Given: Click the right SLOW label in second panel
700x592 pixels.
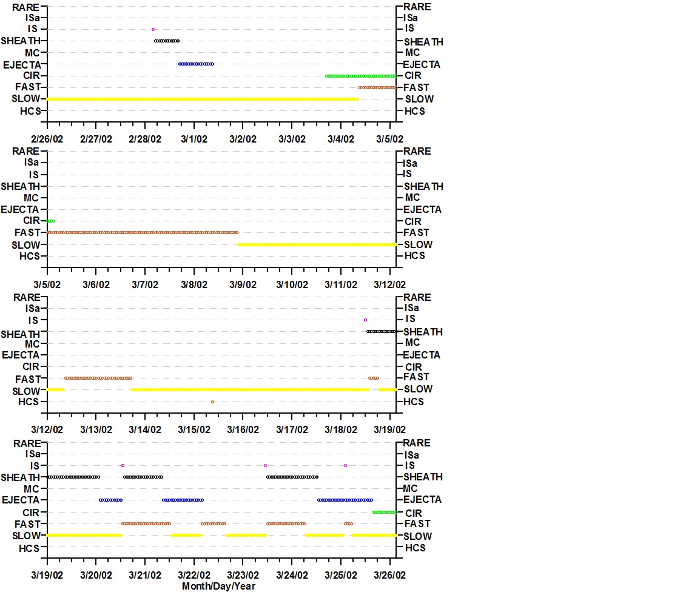Looking at the screenshot, I should [419, 244].
